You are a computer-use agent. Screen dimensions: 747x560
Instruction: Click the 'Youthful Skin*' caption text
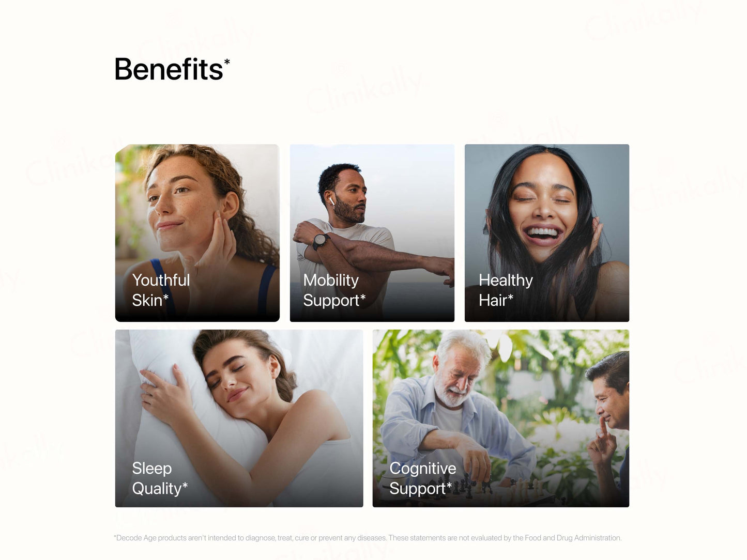(x=161, y=290)
